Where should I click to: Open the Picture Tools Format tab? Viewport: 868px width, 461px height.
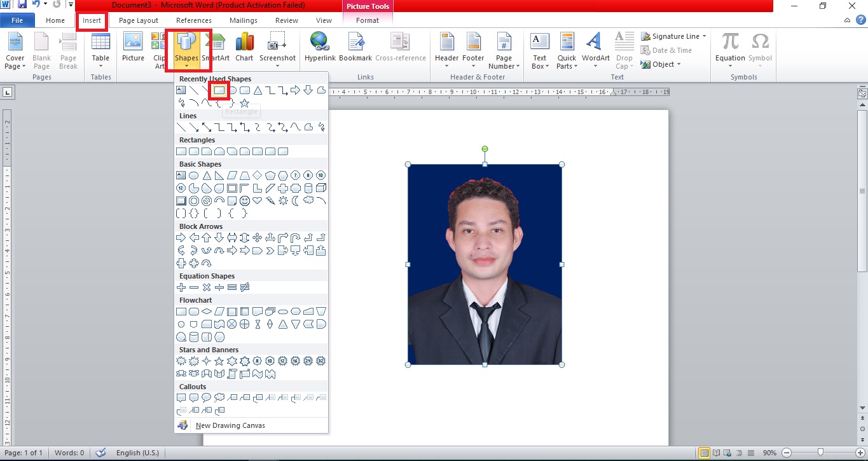click(x=368, y=20)
